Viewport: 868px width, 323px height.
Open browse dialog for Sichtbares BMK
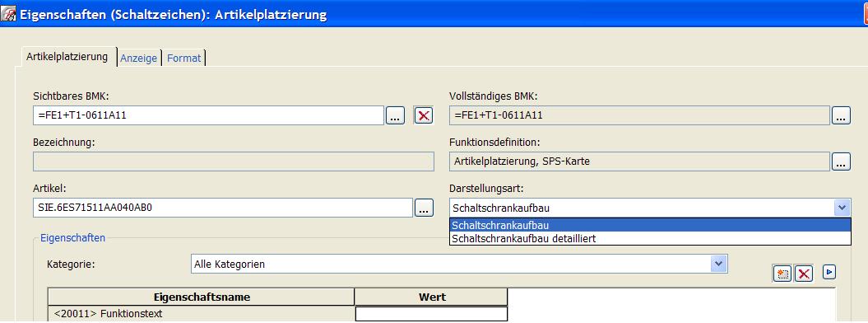click(395, 115)
